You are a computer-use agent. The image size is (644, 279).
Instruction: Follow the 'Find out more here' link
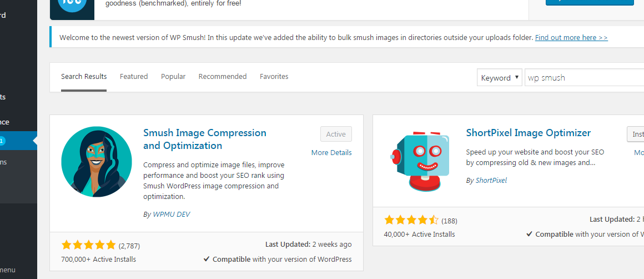click(x=571, y=37)
